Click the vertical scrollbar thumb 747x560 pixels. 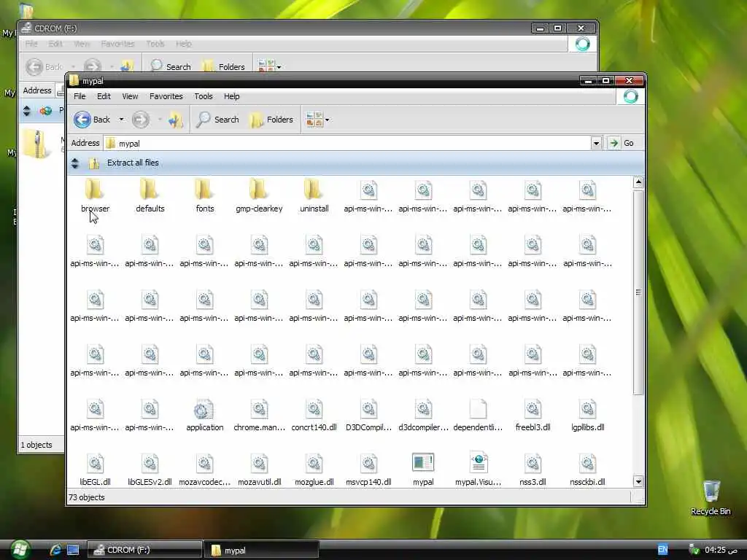(638, 292)
